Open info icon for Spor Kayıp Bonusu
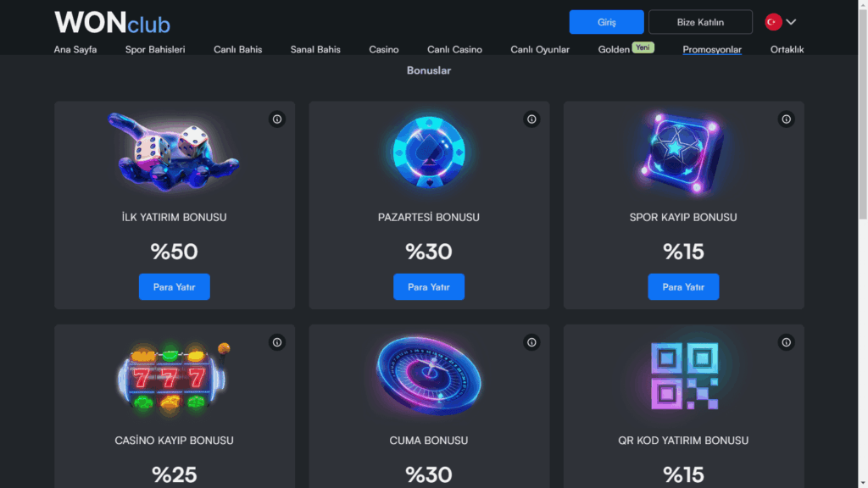 (786, 119)
